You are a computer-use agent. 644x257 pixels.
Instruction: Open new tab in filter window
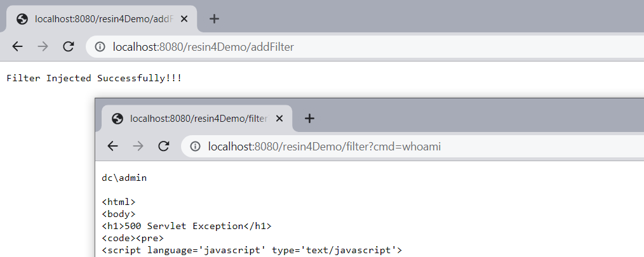(309, 119)
